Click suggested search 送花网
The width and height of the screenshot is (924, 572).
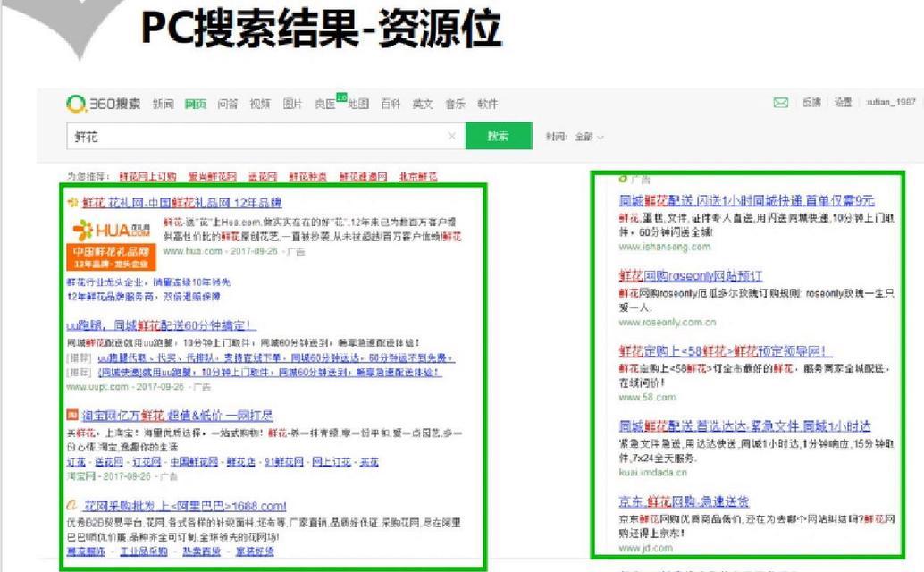coord(262,176)
